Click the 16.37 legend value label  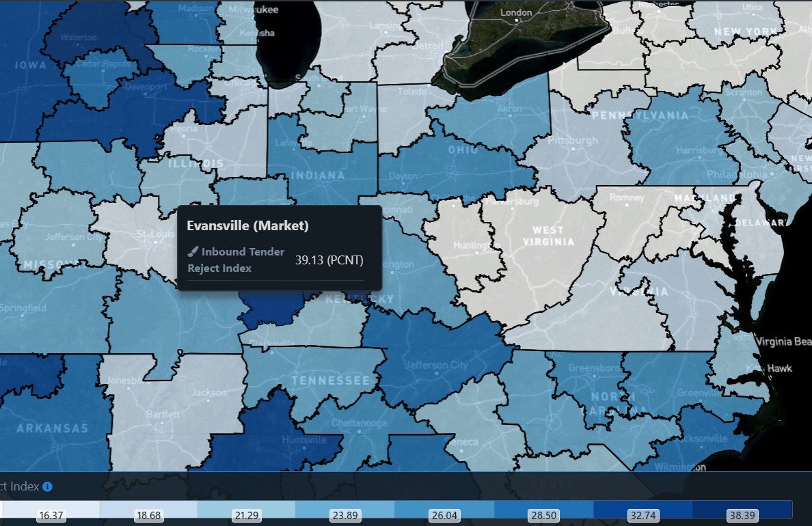[x=51, y=516]
